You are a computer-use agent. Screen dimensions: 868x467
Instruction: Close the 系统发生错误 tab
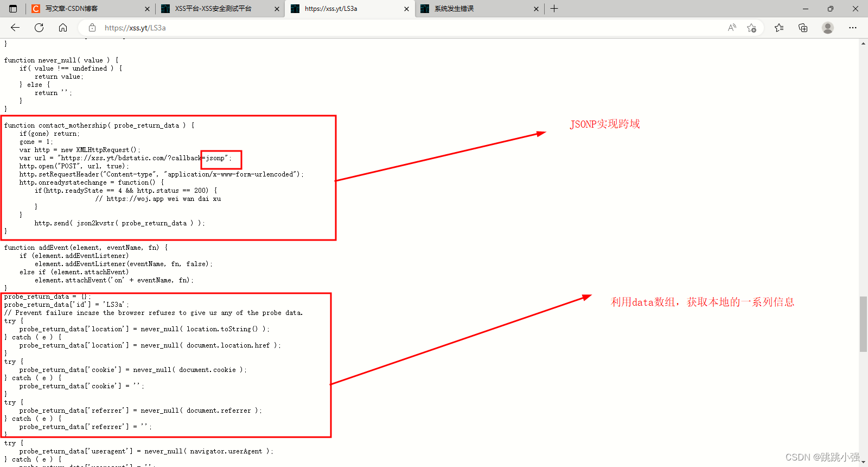(x=536, y=9)
